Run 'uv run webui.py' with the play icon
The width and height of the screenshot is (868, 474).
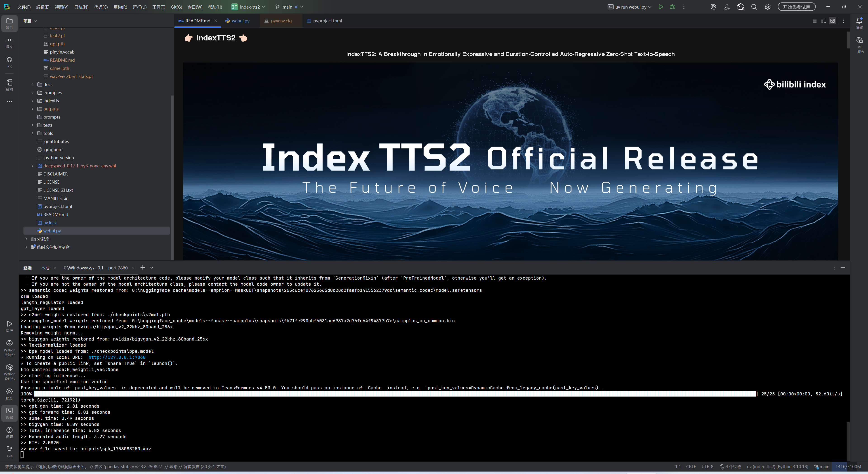660,7
